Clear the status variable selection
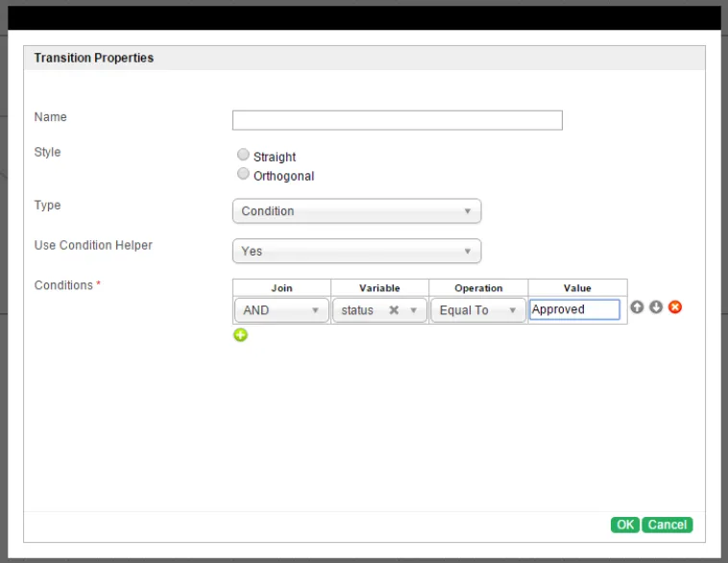The width and height of the screenshot is (728, 563). point(394,309)
